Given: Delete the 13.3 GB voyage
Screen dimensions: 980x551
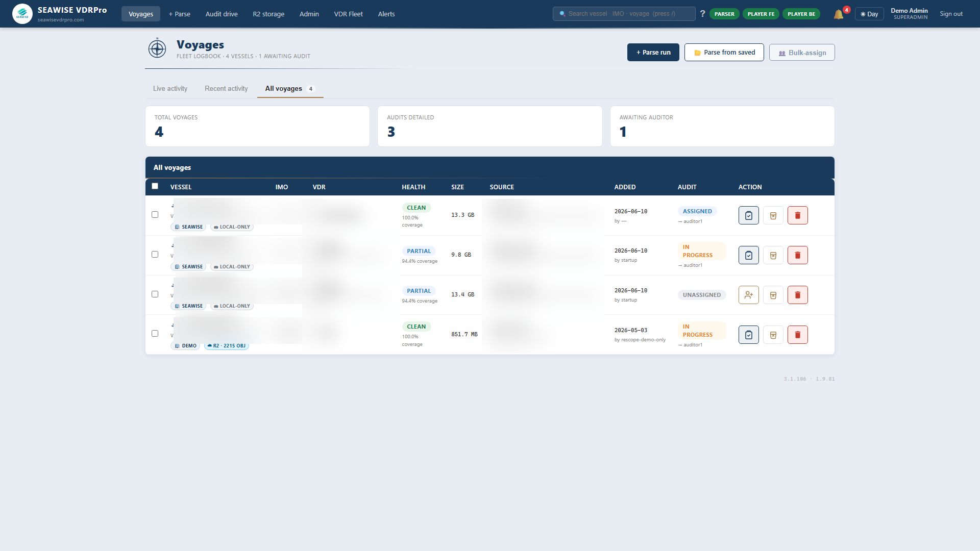Looking at the screenshot, I should [797, 215].
